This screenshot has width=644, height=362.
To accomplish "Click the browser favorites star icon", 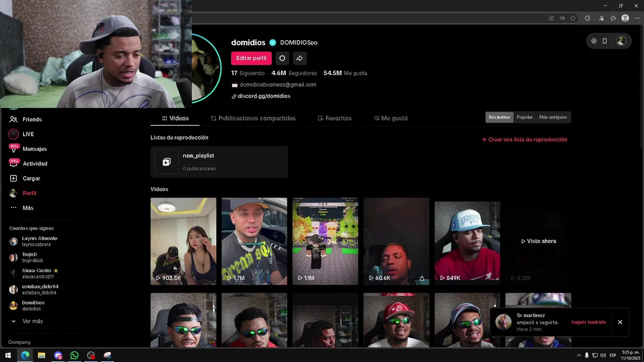I will coord(573,18).
